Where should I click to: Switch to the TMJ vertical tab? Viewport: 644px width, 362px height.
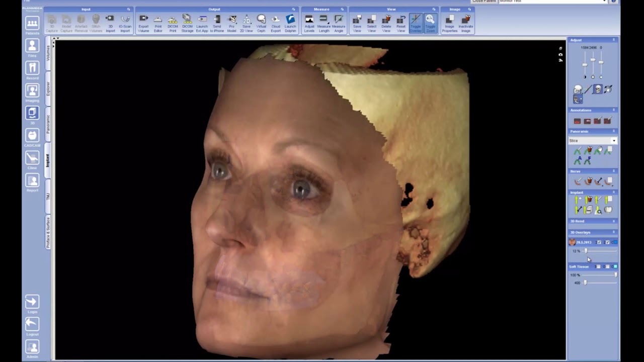[48, 197]
